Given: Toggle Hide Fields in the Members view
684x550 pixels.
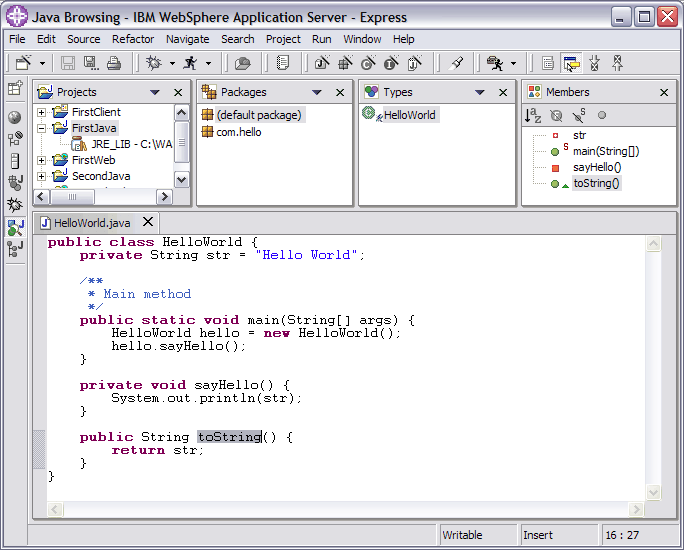Looking at the screenshot, I should (556, 115).
